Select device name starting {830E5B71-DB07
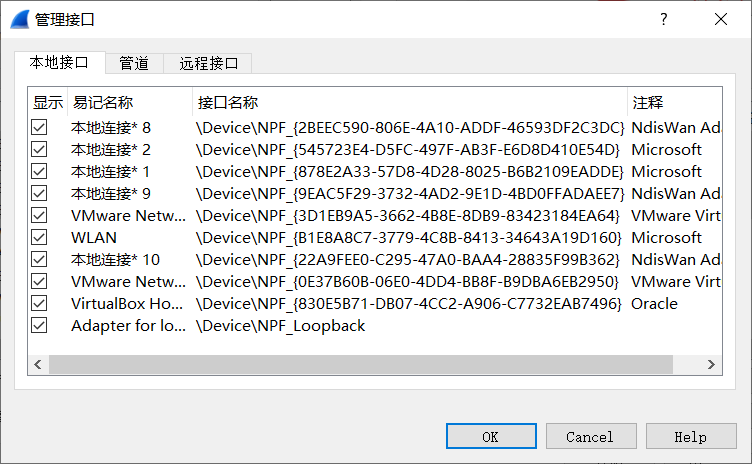The width and height of the screenshot is (752, 464). coord(409,304)
